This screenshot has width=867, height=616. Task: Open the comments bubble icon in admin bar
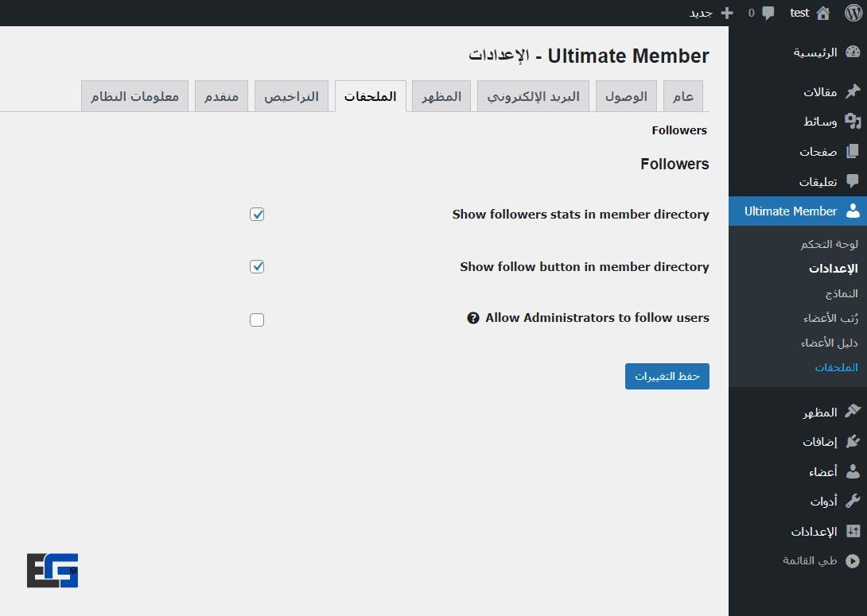[x=768, y=13]
